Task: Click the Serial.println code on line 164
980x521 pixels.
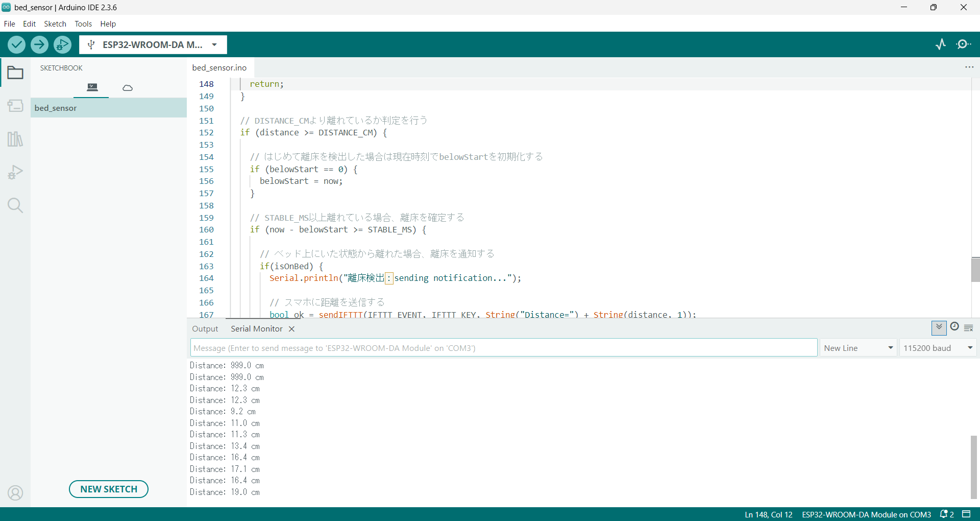Action: [x=396, y=278]
